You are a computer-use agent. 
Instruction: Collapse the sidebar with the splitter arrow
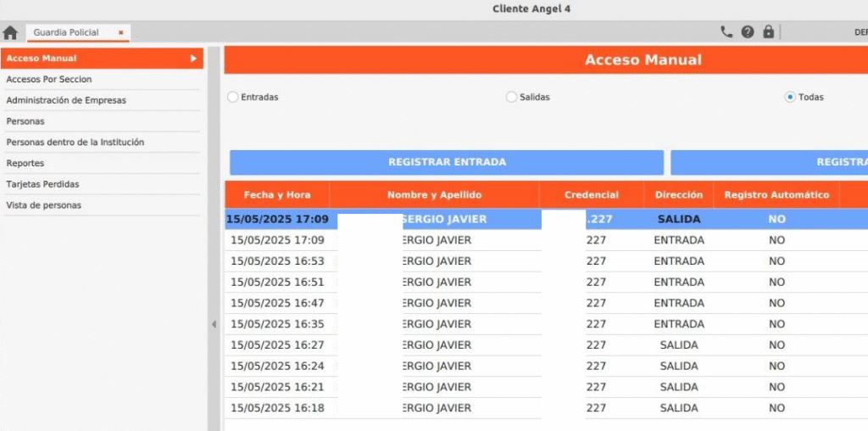(x=214, y=324)
